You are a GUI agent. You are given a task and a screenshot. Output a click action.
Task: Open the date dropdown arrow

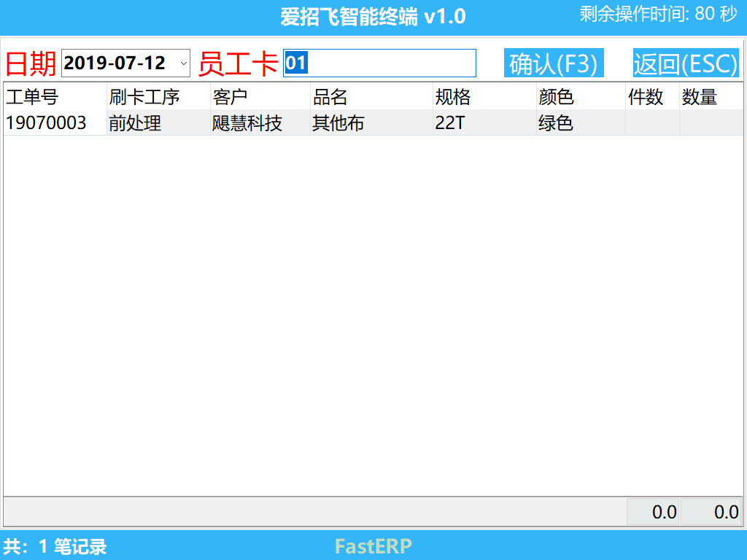click(183, 63)
